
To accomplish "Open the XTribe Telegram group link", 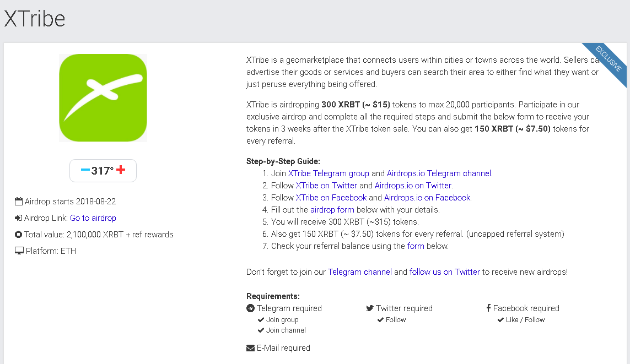I will pos(329,173).
